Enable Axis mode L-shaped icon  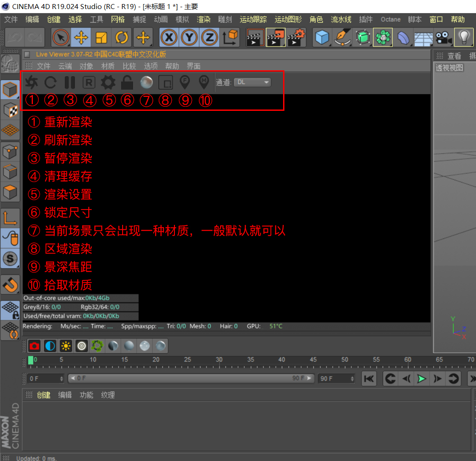pos(10,218)
